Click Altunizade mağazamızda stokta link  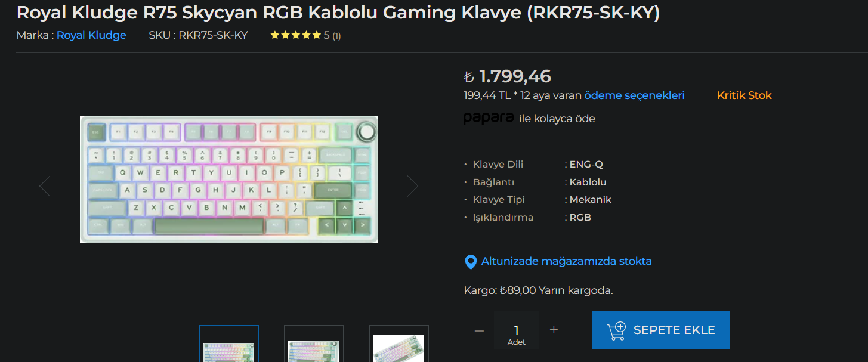pos(566,261)
